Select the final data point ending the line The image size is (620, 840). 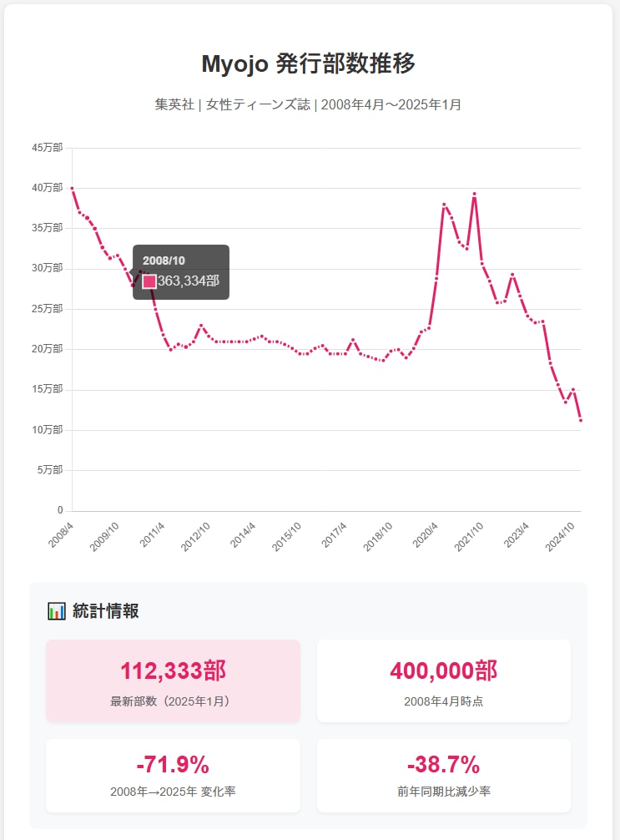[581, 420]
